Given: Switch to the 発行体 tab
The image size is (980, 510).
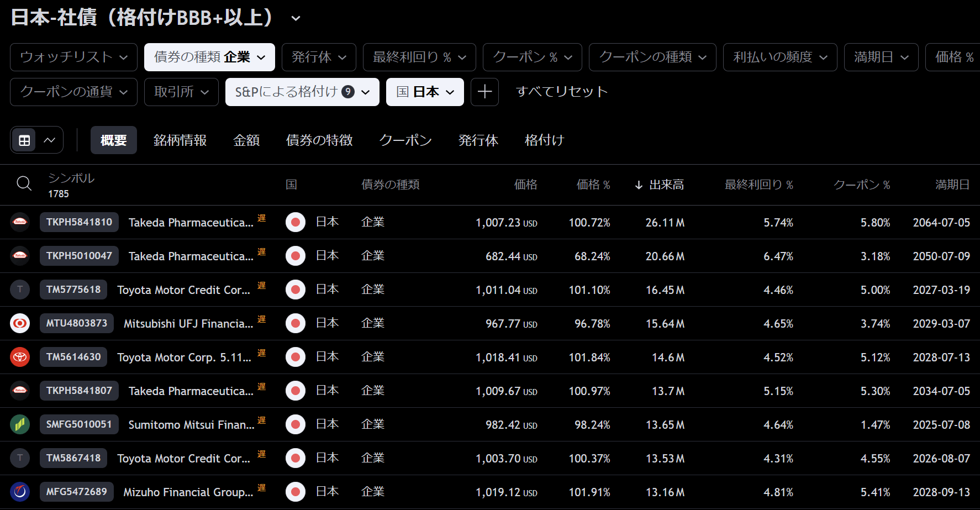Looking at the screenshot, I should click(478, 140).
